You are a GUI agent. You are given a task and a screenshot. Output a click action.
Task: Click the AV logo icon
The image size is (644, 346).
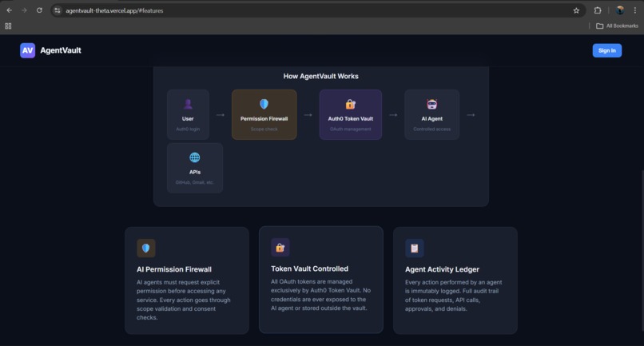[x=27, y=50]
